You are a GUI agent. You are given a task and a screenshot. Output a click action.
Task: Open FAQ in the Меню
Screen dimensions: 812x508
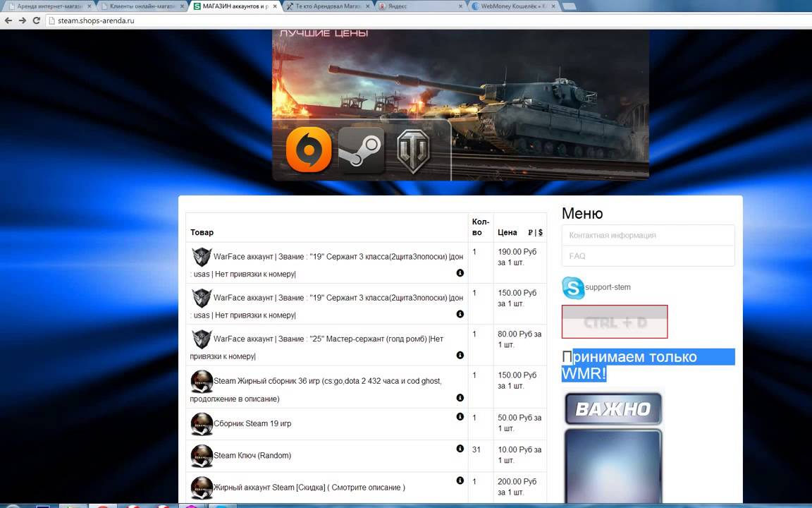[648, 256]
